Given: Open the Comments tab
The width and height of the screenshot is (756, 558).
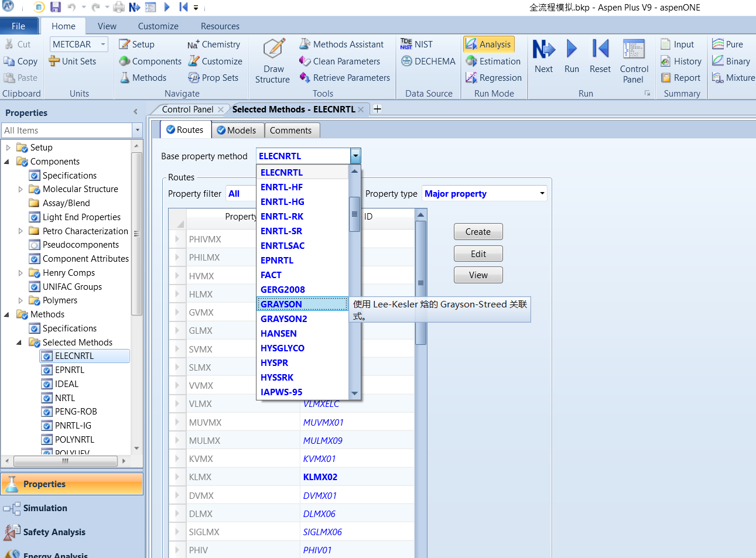Looking at the screenshot, I should pos(291,130).
